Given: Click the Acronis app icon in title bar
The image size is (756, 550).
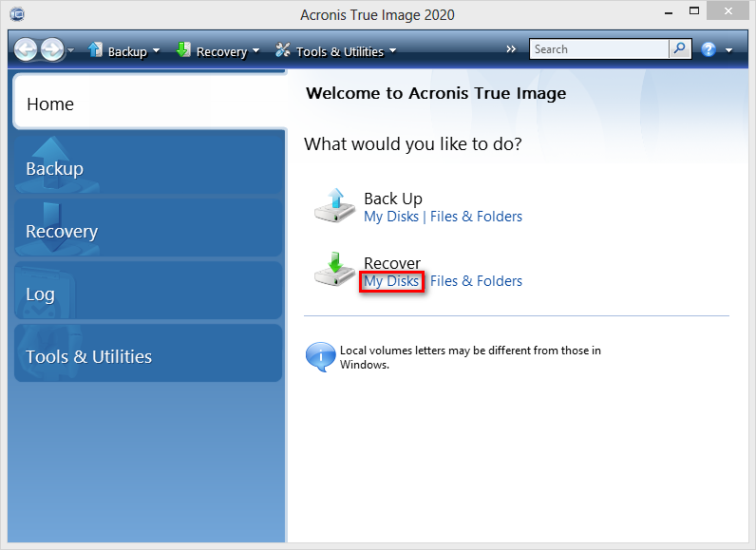Looking at the screenshot, I should click(17, 14).
